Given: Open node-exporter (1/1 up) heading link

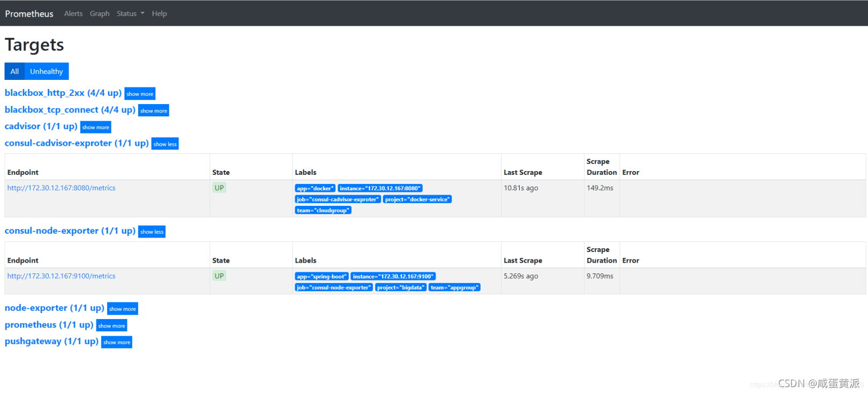Looking at the screenshot, I should pos(55,308).
